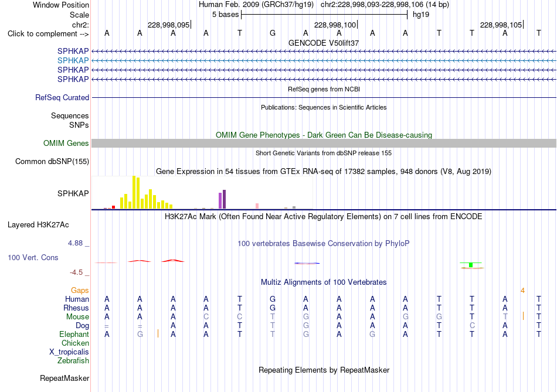557x392 pixels.
Task: Click the Chicken alignment row label
Action: coord(75,343)
